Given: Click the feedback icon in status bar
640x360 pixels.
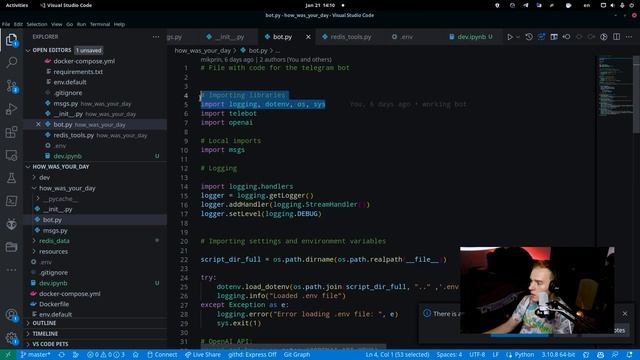Looking at the screenshot, I should (615, 355).
